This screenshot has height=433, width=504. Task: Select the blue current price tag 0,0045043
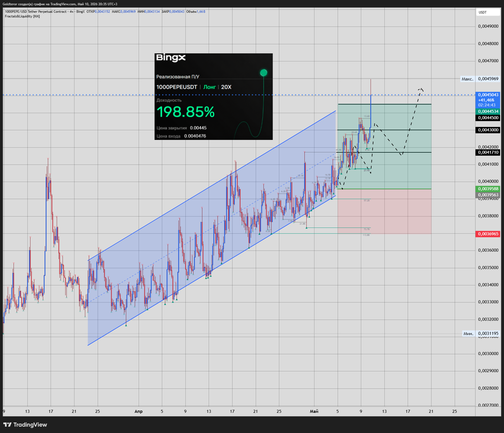pos(488,95)
